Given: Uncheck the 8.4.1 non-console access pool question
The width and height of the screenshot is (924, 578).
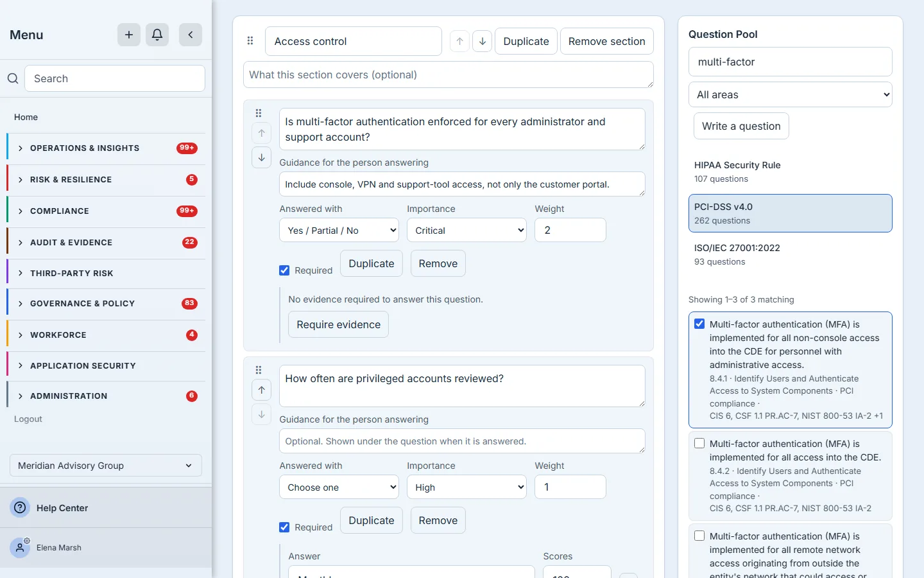Looking at the screenshot, I should coord(699,324).
